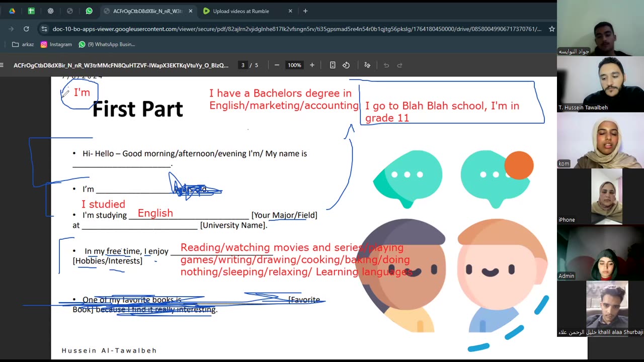Screen dimensions: 644x362
Task: Click the left teal speech bubble illustration
Action: 408,178
